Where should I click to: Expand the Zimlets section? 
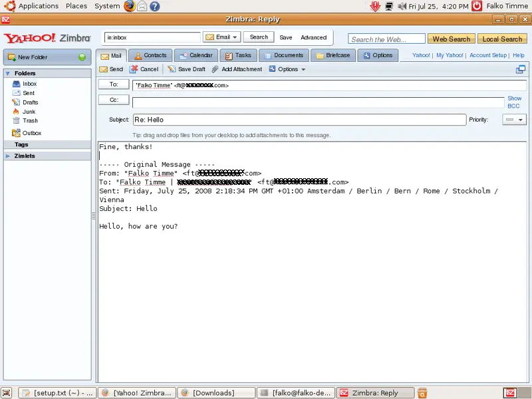coord(8,156)
